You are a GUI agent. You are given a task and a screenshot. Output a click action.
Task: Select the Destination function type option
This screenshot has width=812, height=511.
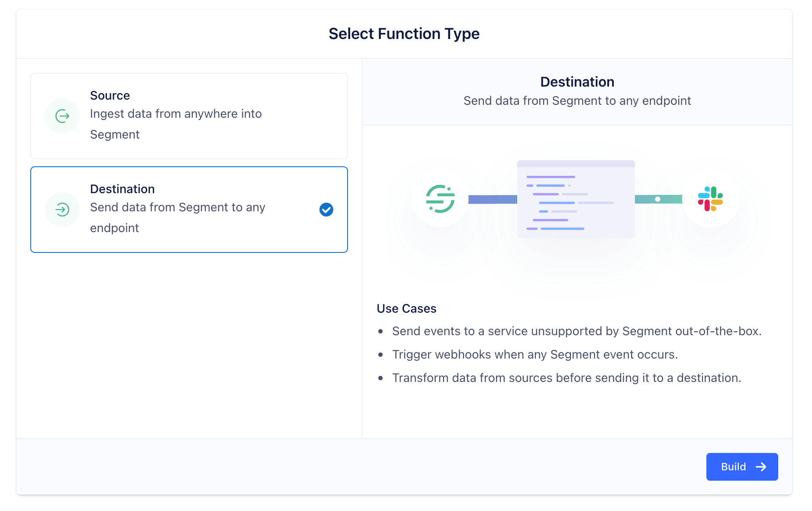pyautogui.click(x=189, y=210)
